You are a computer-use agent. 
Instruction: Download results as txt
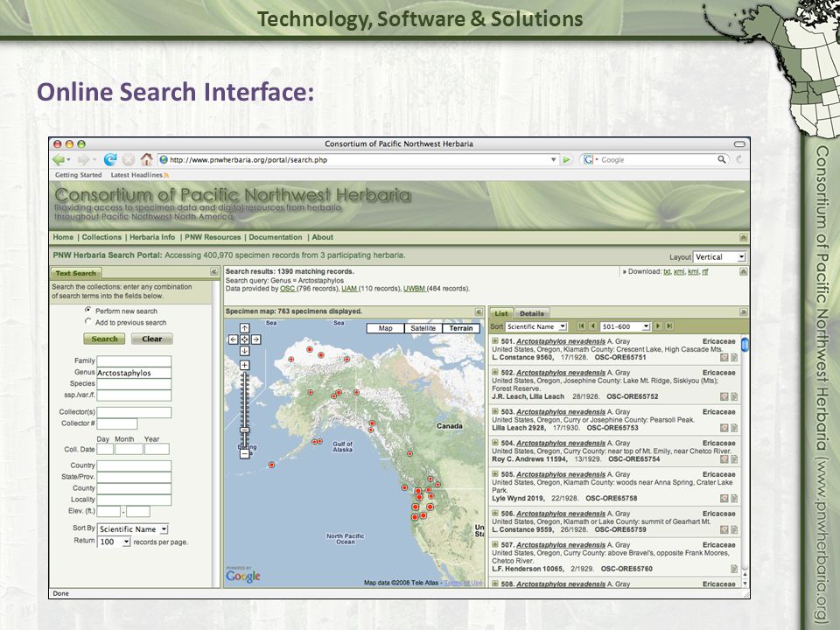pos(667,271)
